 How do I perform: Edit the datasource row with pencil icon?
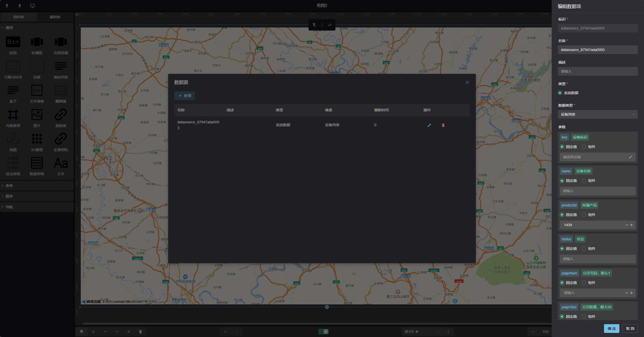429,125
